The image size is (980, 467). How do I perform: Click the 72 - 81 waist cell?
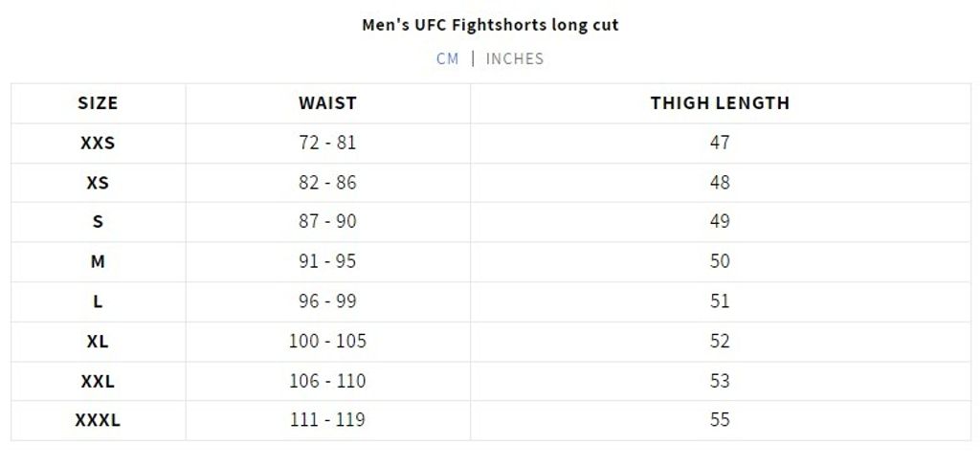[x=327, y=143]
